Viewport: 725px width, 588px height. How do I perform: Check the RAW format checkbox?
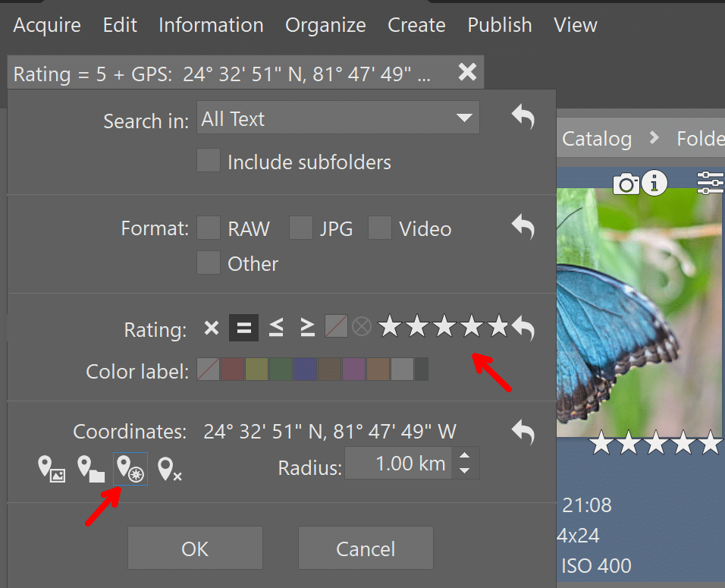208,228
